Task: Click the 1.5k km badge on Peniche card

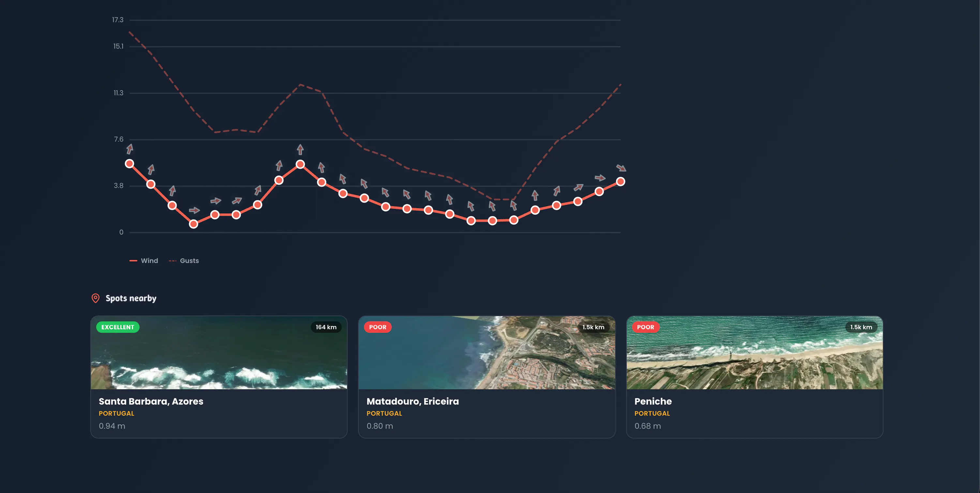Action: tap(861, 327)
